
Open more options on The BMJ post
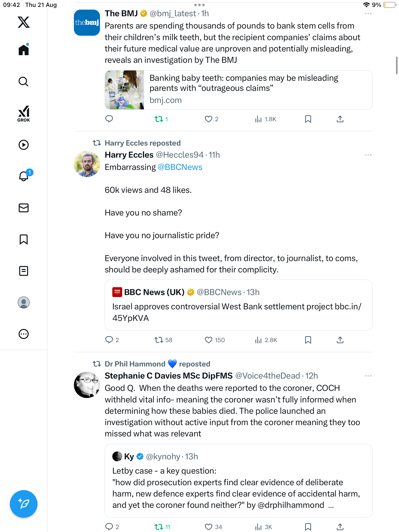[x=368, y=14]
